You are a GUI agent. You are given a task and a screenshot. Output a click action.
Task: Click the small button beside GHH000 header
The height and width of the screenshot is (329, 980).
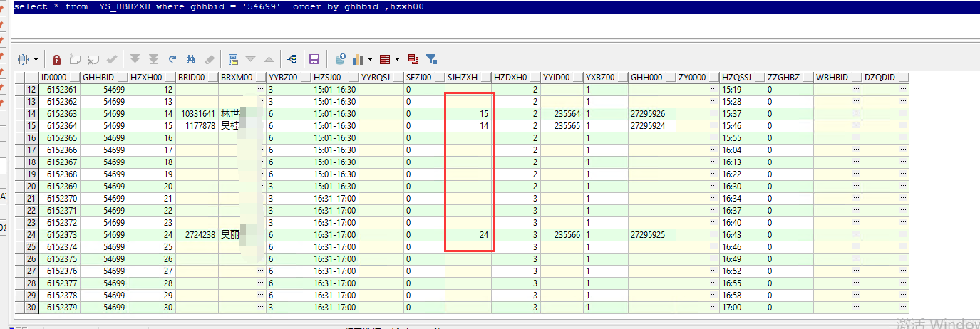pos(669,78)
